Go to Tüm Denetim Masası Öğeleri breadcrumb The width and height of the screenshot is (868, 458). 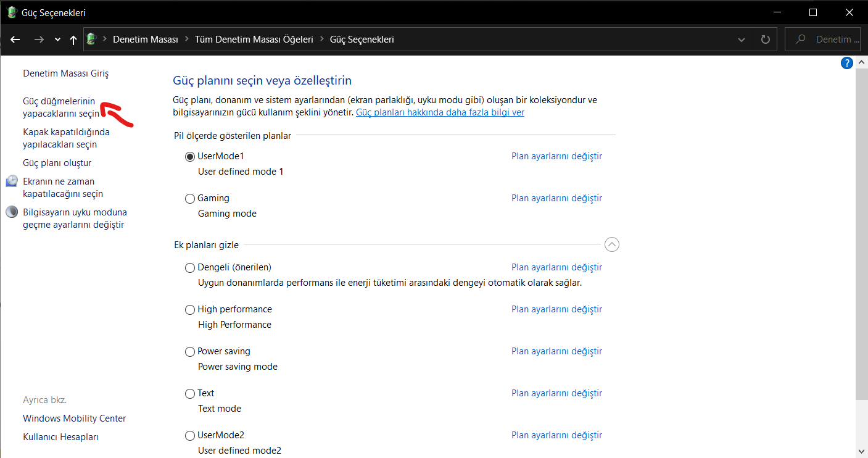point(254,40)
